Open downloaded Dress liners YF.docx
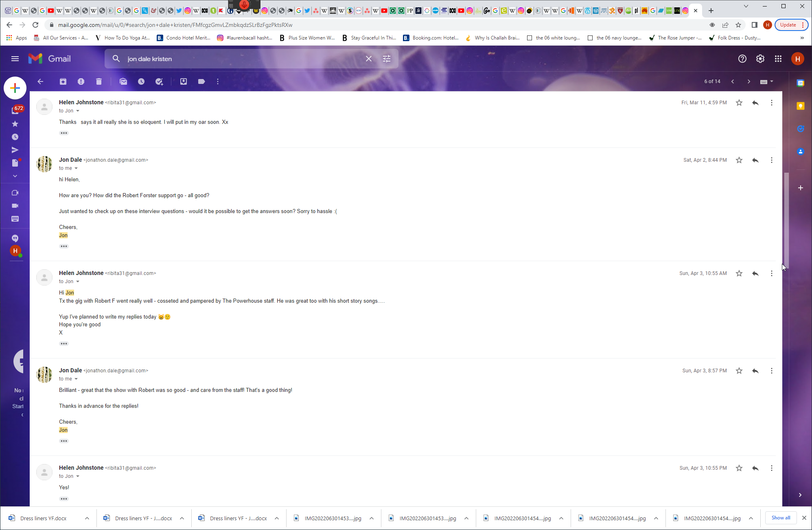Viewport: 812px width, 530px height. tap(43, 518)
